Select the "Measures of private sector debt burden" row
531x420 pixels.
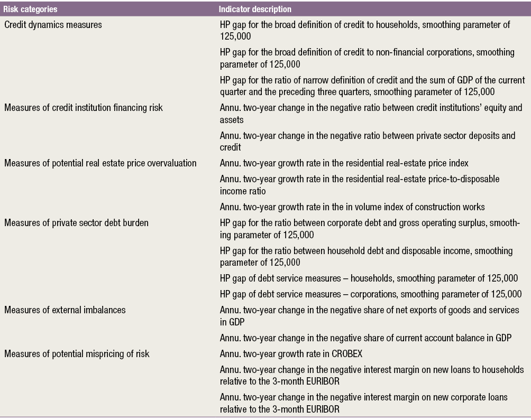point(76,223)
